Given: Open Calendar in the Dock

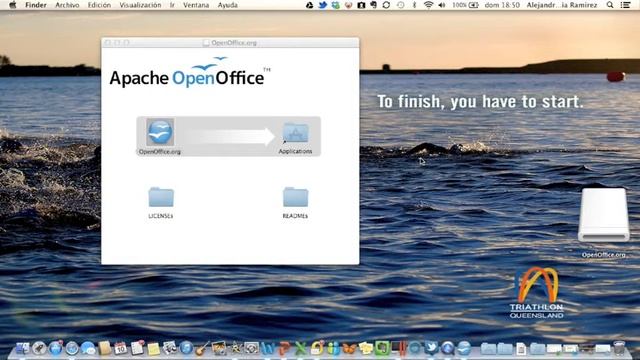Looking at the screenshot, I should tap(121, 348).
